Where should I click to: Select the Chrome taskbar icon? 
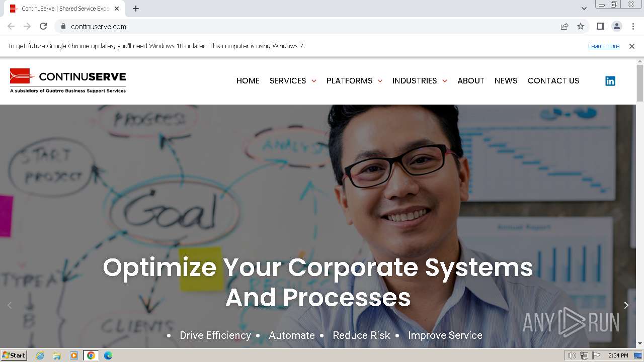[91, 355]
